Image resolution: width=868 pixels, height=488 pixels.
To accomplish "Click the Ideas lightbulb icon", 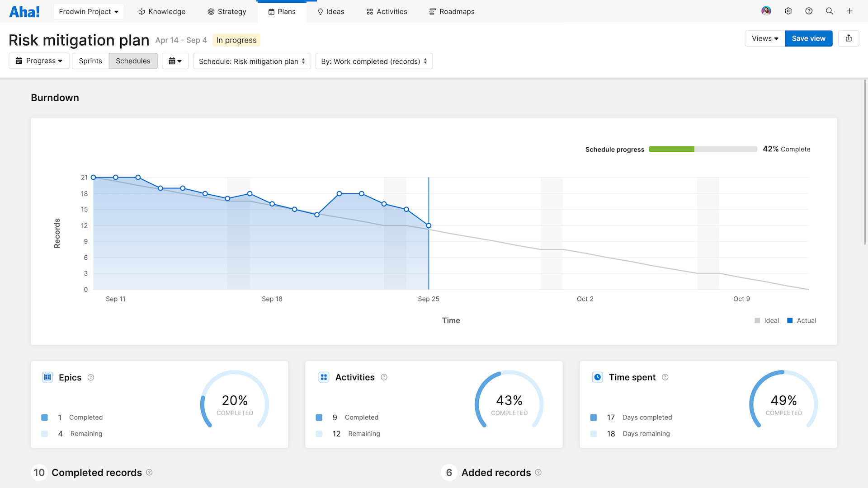I will pyautogui.click(x=320, y=11).
